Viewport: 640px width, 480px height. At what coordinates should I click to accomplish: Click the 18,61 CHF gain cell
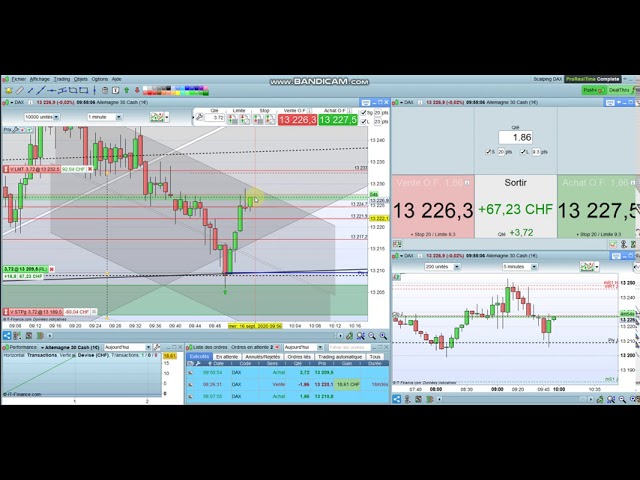pos(348,384)
